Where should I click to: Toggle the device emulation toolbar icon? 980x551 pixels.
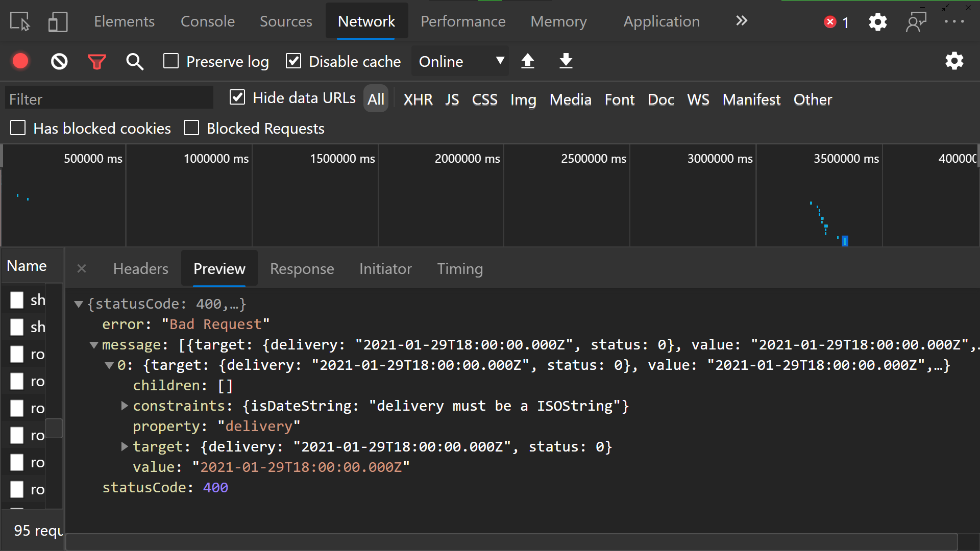coord(58,22)
